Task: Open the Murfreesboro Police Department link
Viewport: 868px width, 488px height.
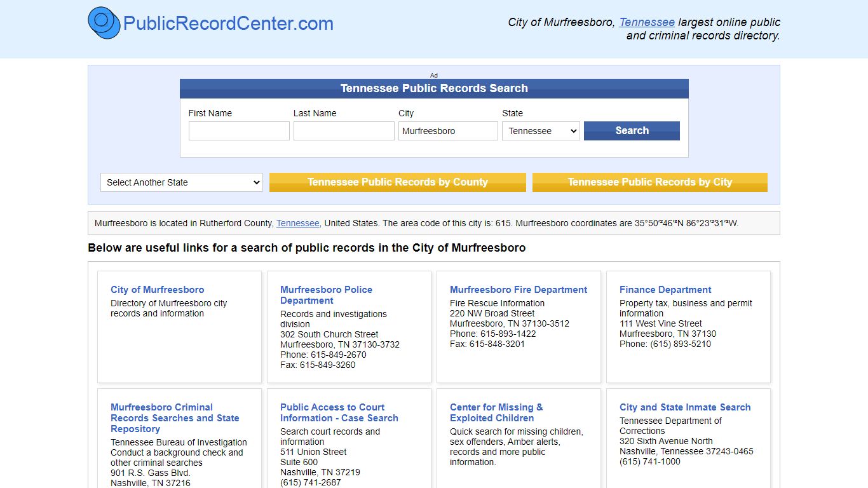Action: (x=327, y=295)
